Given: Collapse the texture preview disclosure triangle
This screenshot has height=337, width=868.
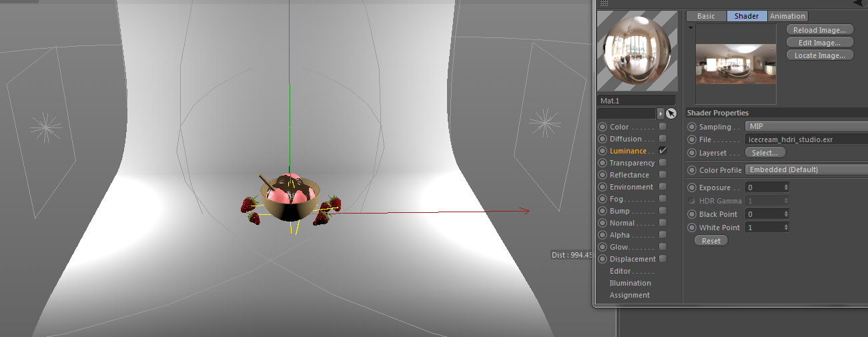Looking at the screenshot, I should [691, 28].
